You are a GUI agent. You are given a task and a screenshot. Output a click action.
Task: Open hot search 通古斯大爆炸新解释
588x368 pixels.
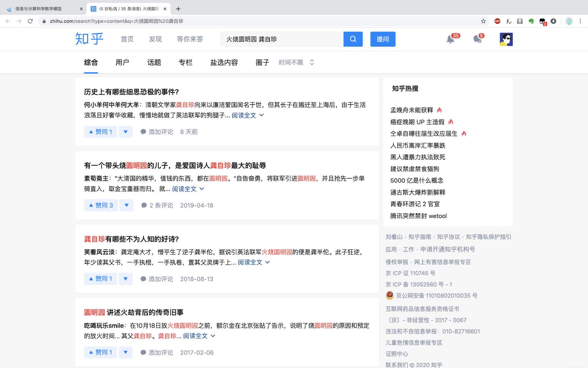[418, 193]
